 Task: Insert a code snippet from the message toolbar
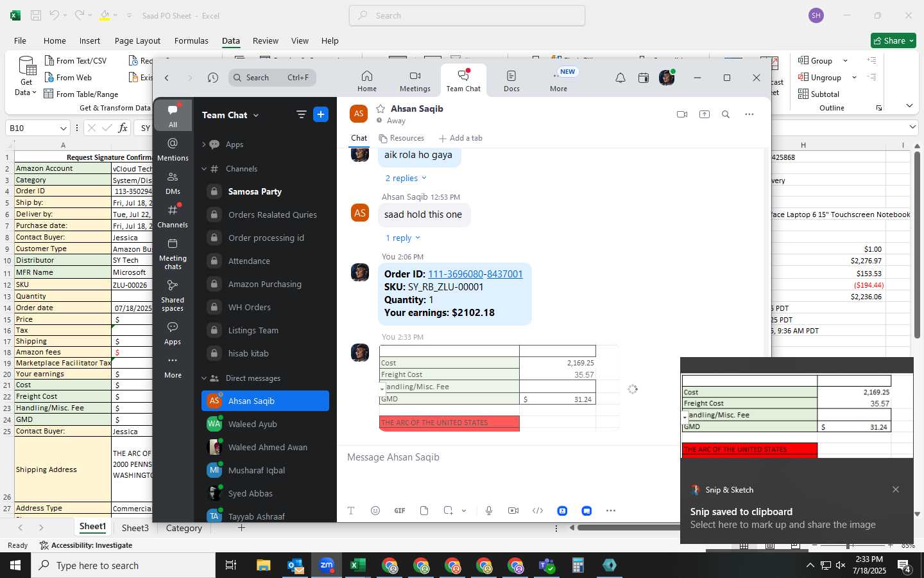(538, 511)
